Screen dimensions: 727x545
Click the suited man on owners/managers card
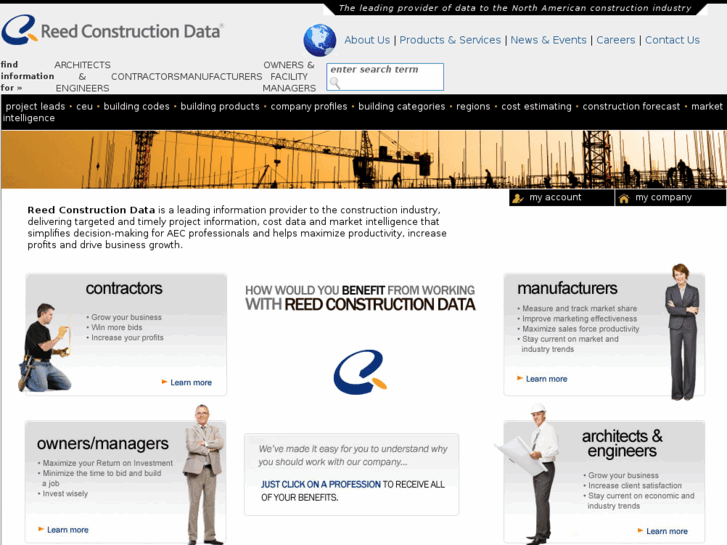[x=204, y=474]
